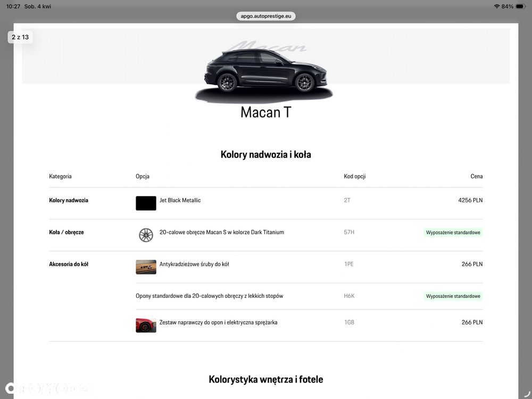Select 'Opony standardowe dla 20-calowych obręczy' row text

pyautogui.click(x=209, y=296)
